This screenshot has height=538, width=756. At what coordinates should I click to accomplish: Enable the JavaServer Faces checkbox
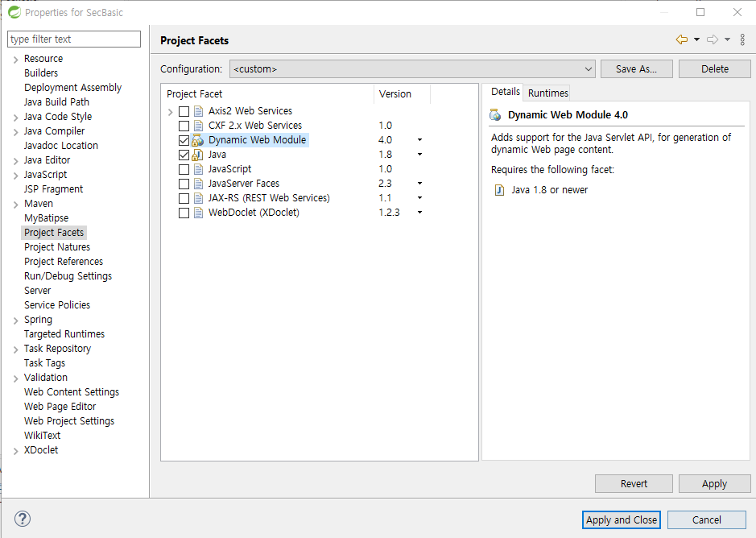pos(184,184)
